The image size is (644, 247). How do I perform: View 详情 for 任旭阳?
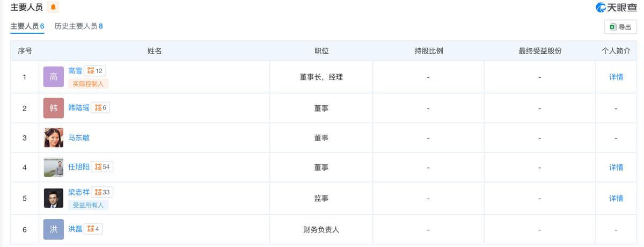point(616,168)
